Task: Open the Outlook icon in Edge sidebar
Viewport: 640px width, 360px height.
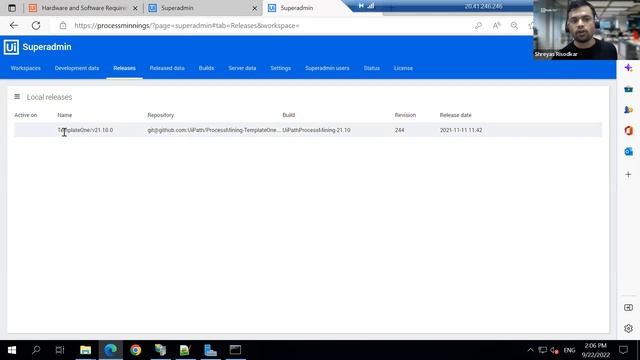Action: (x=629, y=151)
